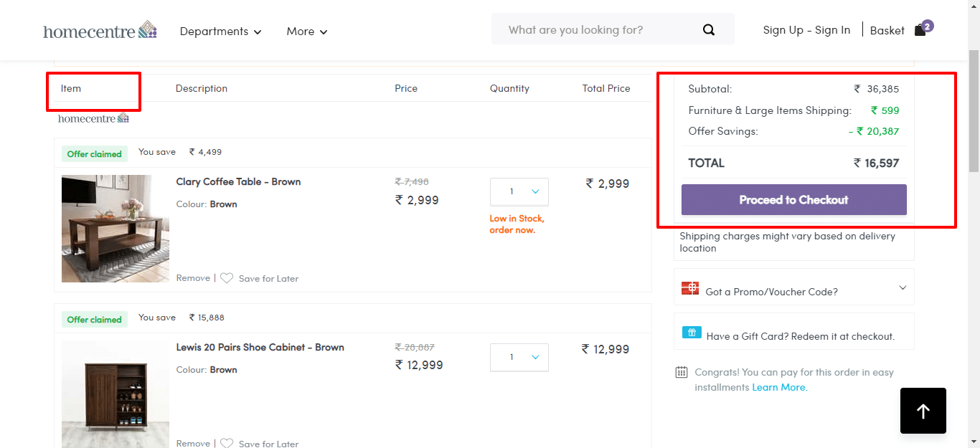Open the Departments menu
The width and height of the screenshot is (980, 448).
pyautogui.click(x=220, y=32)
